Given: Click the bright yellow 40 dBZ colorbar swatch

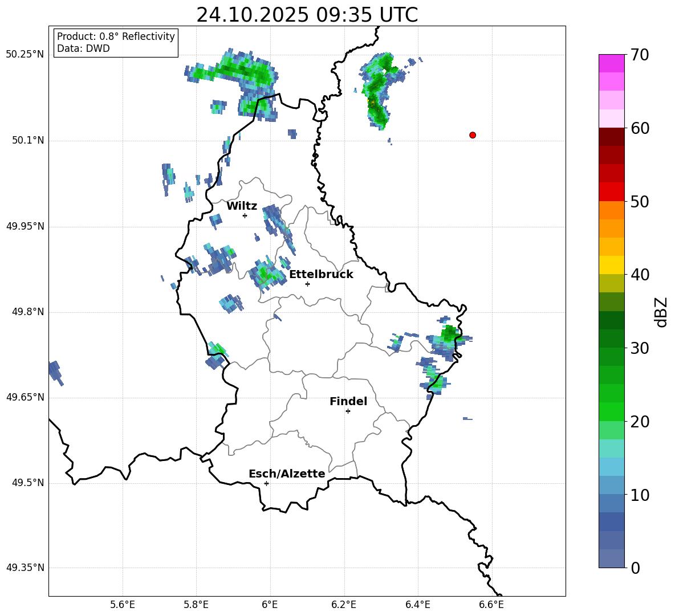Looking at the screenshot, I should click(612, 265).
